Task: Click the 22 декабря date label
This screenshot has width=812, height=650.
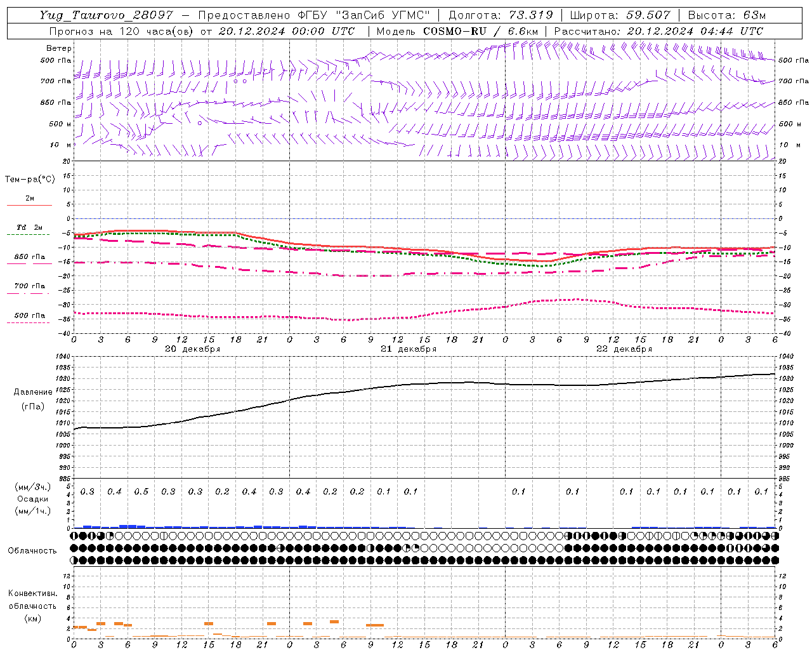Action: [624, 349]
